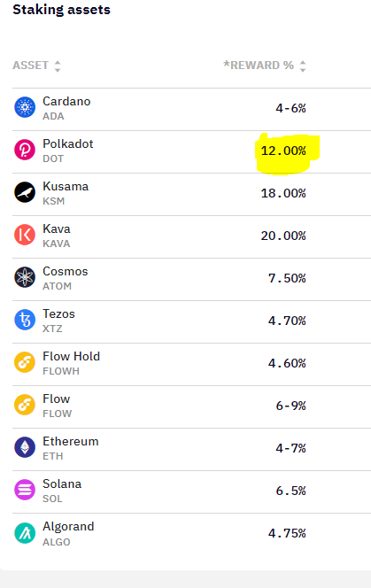Screen dimensions: 371x588
Task: Click the Ethereum diamond icon
Action: [25, 447]
